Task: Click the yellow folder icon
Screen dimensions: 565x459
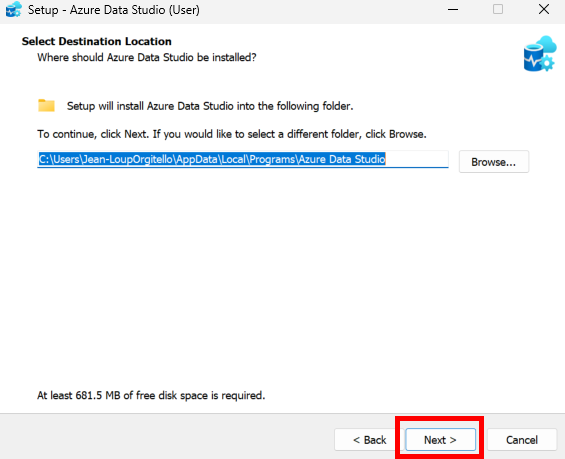Action: (x=46, y=106)
